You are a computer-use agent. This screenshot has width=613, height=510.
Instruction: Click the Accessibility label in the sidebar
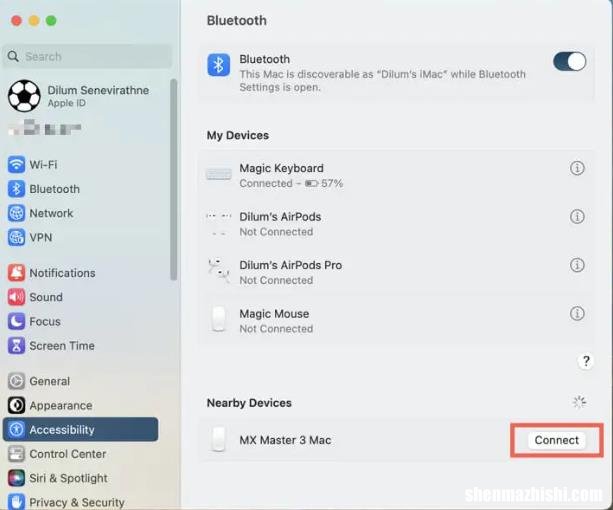62,429
